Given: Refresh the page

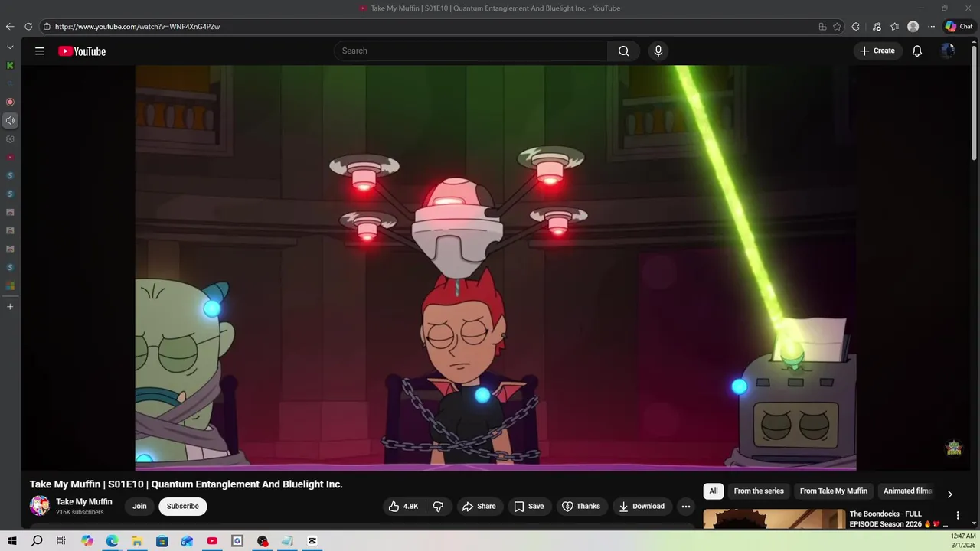Looking at the screenshot, I should click(x=28, y=26).
